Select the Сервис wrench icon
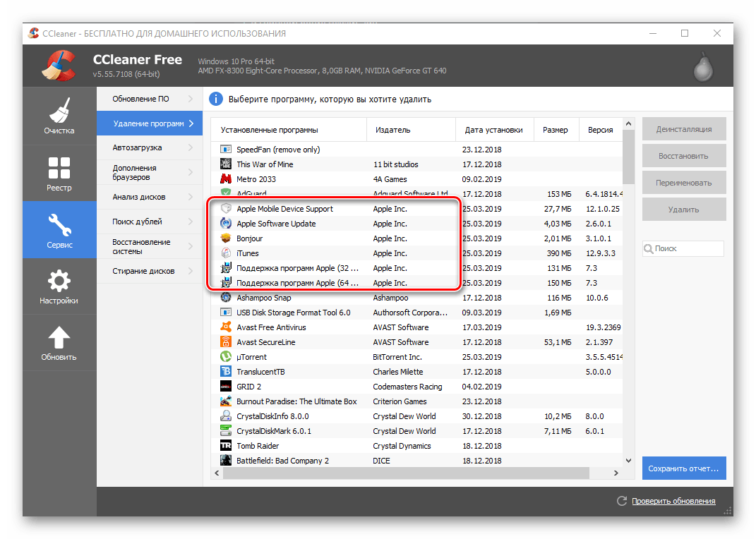756x539 pixels. coord(59,225)
